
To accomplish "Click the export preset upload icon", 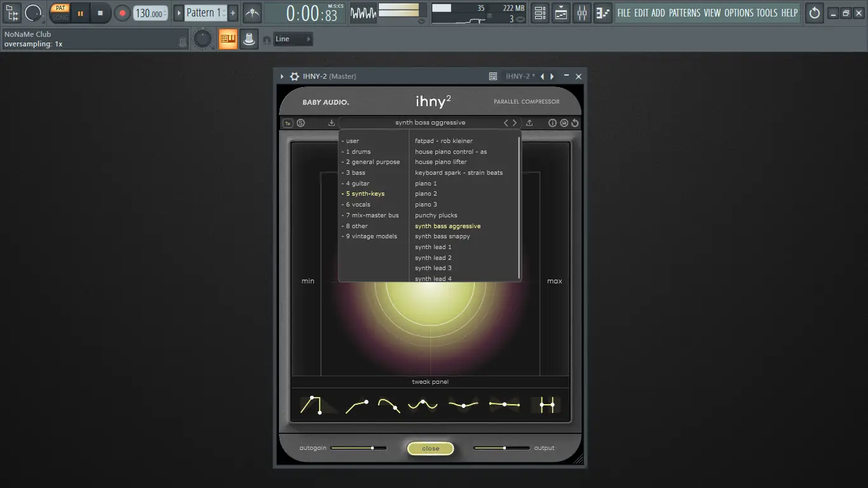I will click(x=529, y=123).
